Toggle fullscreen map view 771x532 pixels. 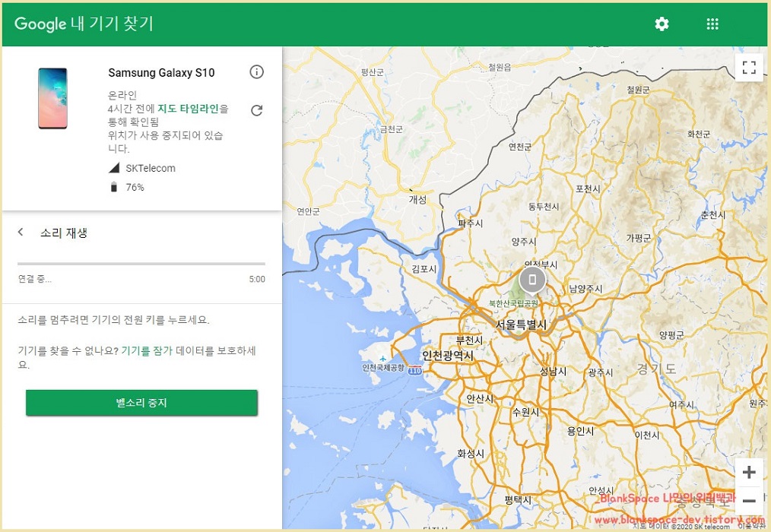pos(749,68)
